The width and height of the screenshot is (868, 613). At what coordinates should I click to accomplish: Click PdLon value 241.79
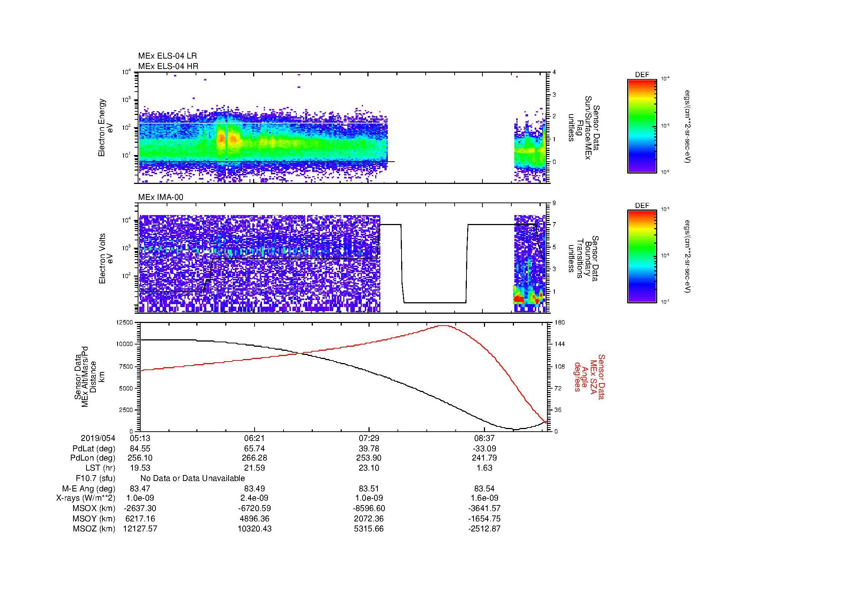point(484,458)
